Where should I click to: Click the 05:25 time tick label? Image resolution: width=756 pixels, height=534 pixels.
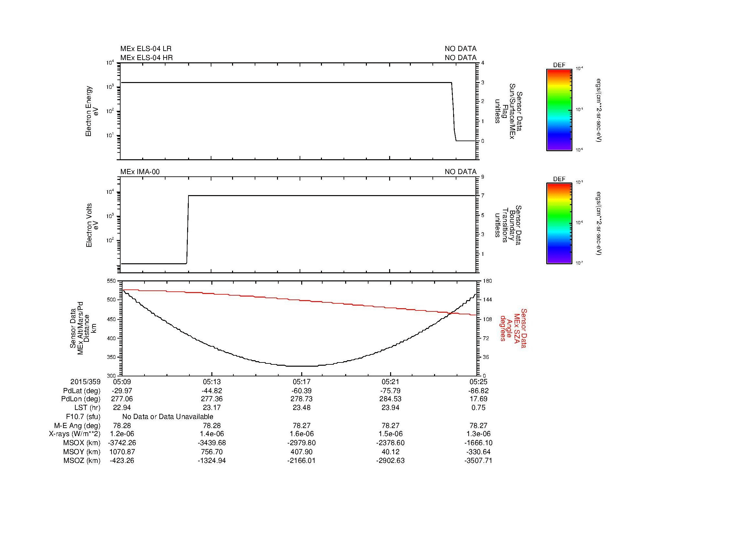478,382
